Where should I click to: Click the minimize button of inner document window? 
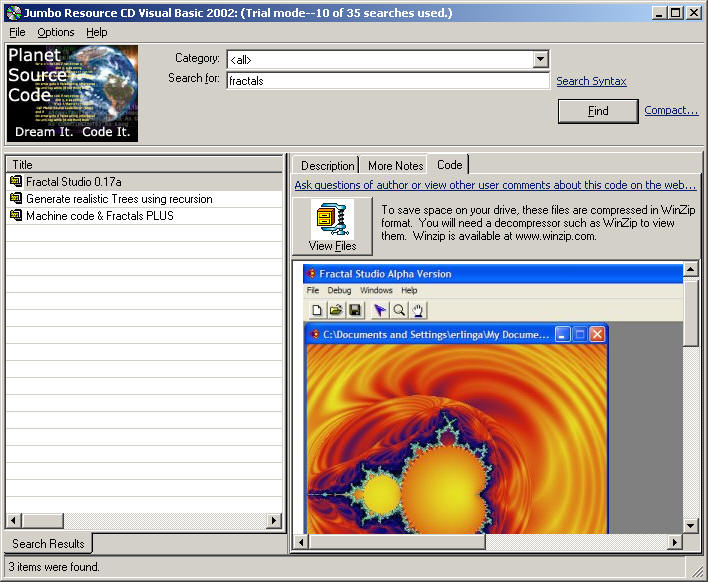pyautogui.click(x=563, y=334)
